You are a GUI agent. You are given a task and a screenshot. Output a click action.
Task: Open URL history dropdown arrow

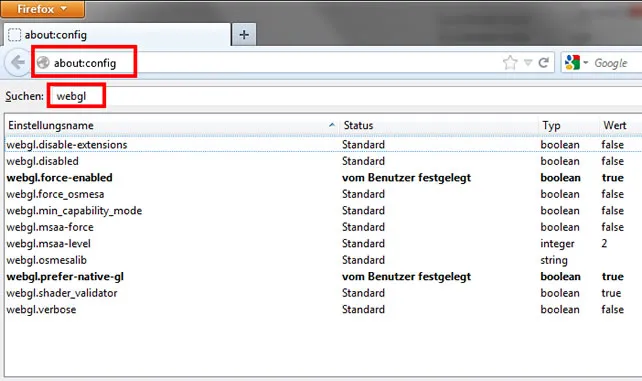pyautogui.click(x=528, y=63)
